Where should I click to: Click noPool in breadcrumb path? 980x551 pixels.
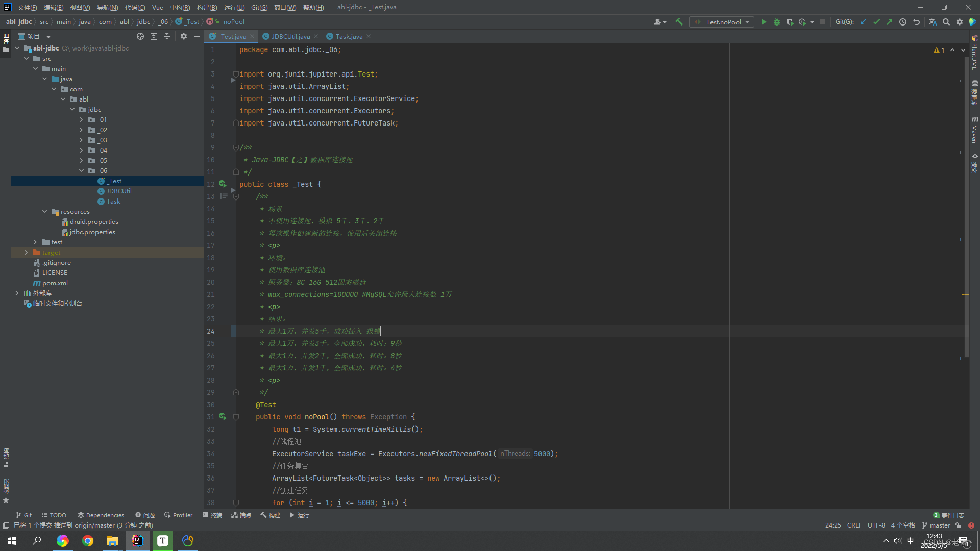click(234, 22)
